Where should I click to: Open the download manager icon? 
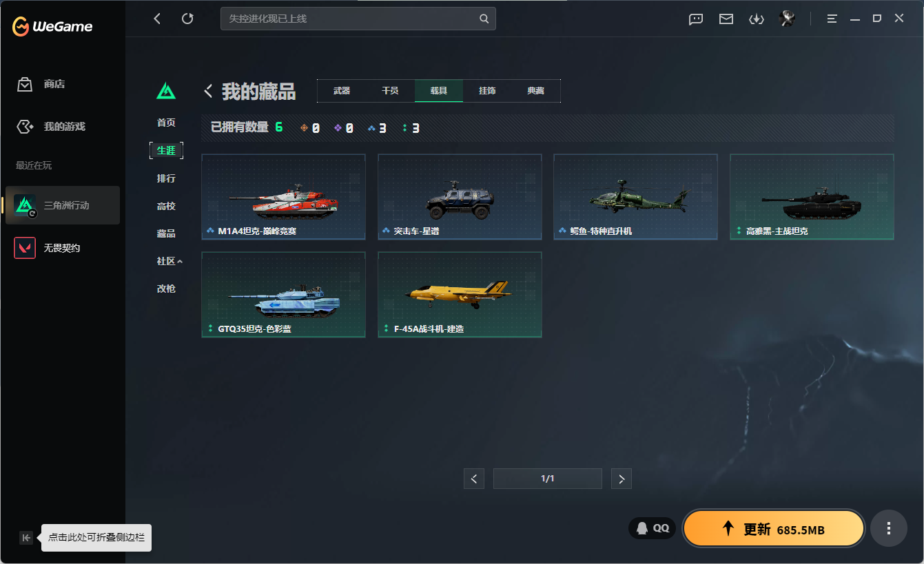coord(757,19)
